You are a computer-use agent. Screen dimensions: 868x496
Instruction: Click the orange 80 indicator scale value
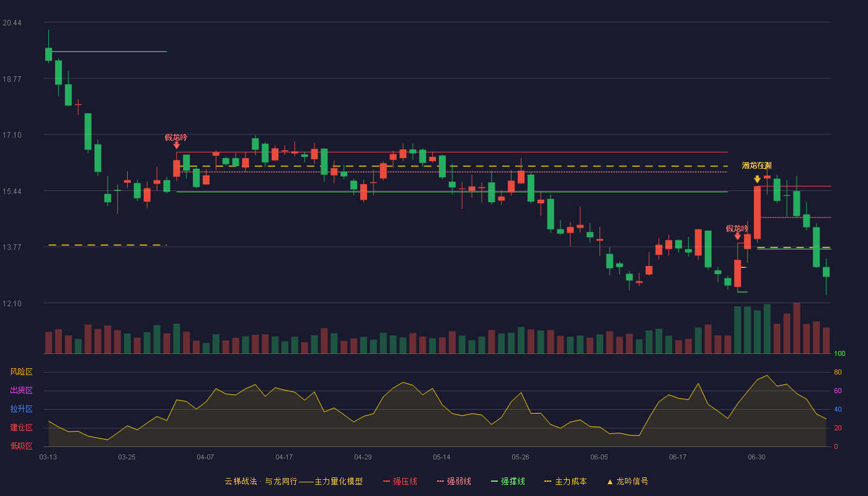pyautogui.click(x=838, y=372)
